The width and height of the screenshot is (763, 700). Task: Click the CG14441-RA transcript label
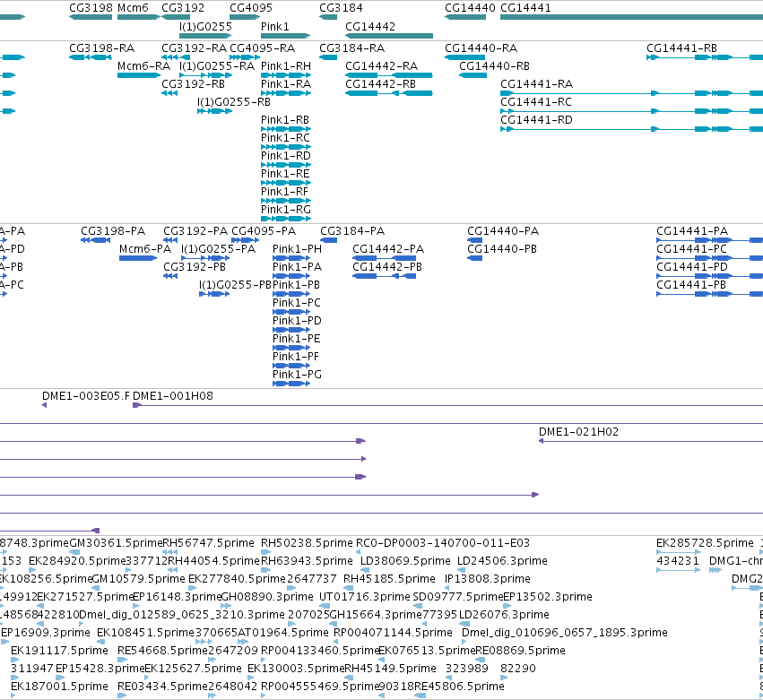(x=536, y=83)
